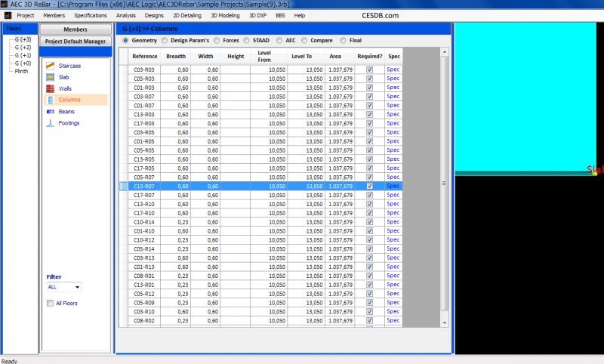Image resolution: width=604 pixels, height=364 pixels.
Task: Select the C17-R03 reference cell
Action: pos(144,124)
